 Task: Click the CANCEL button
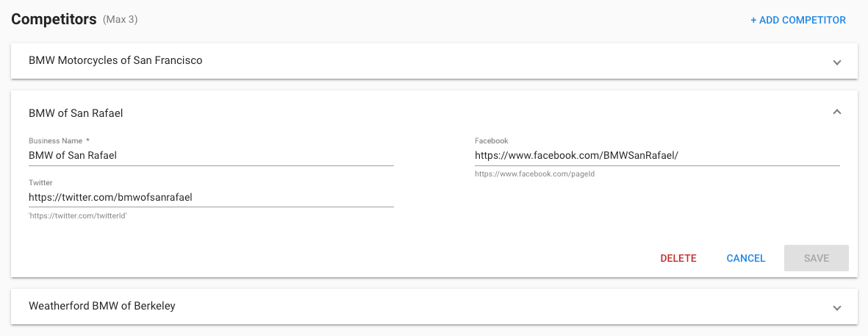[746, 259]
